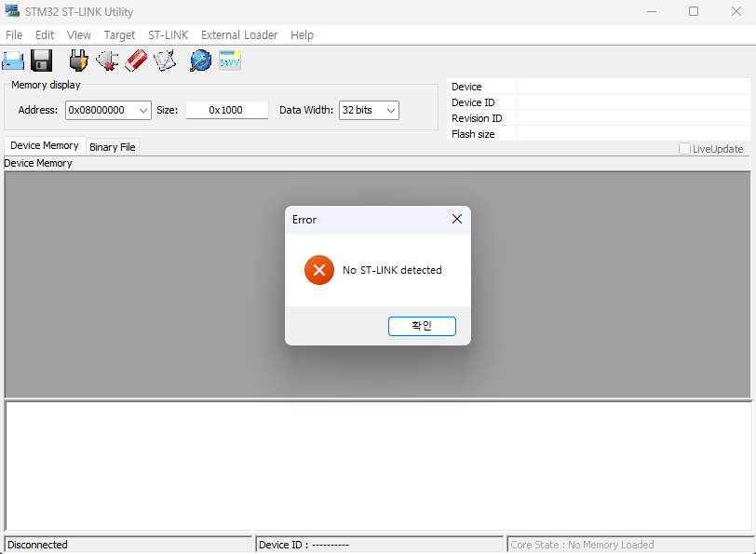Screen dimensions: 756x554
Task: Open the External Loader menu
Action: 239,35
